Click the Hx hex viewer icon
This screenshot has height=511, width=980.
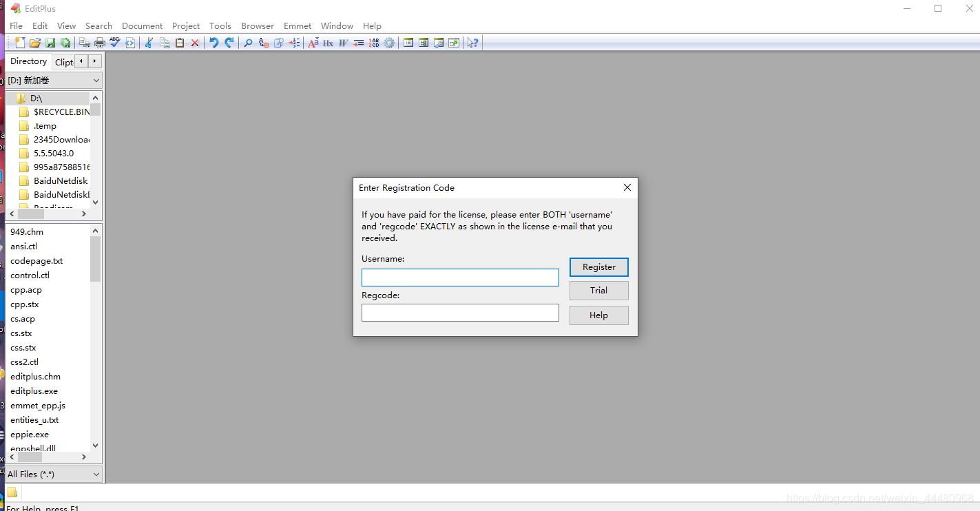pyautogui.click(x=328, y=43)
